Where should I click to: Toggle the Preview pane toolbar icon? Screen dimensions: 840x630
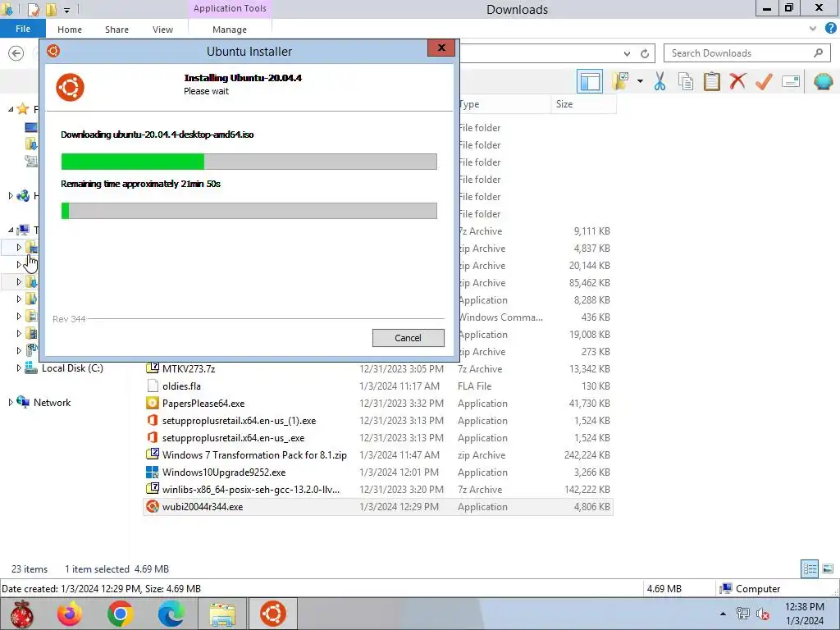589,81
